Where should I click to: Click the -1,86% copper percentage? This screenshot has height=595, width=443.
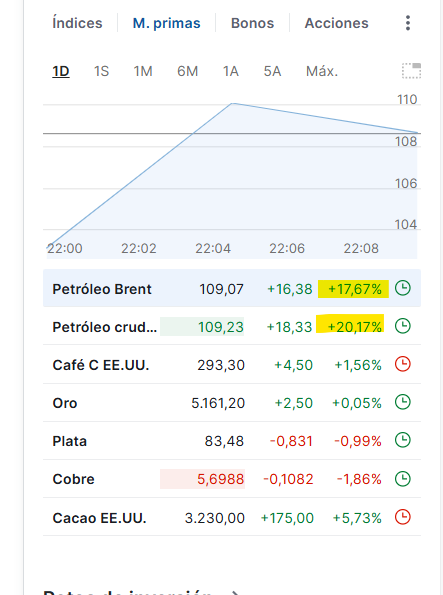point(359,479)
